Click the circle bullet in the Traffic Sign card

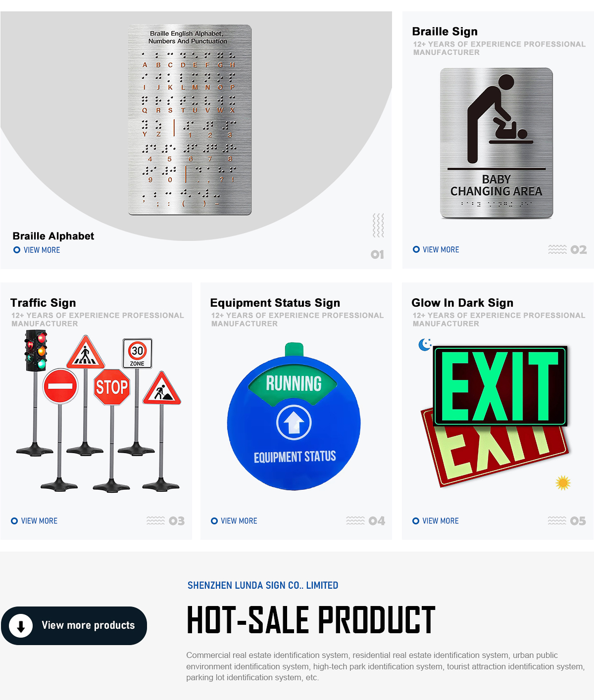click(x=14, y=521)
